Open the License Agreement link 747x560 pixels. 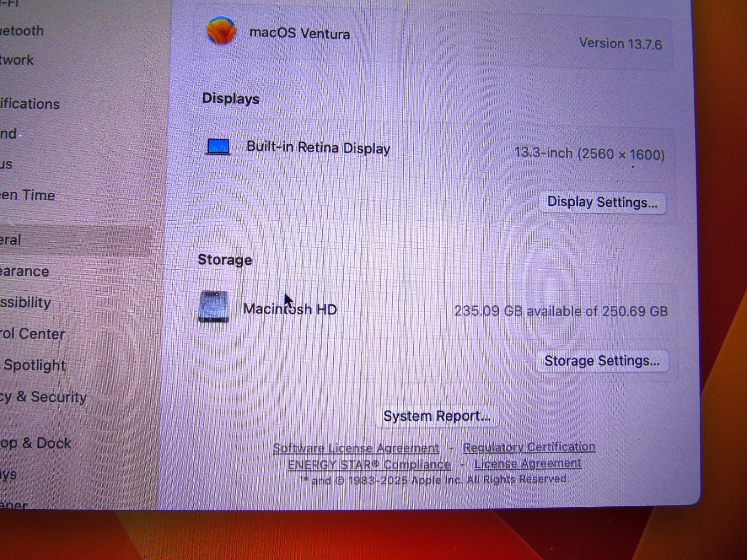(x=528, y=463)
